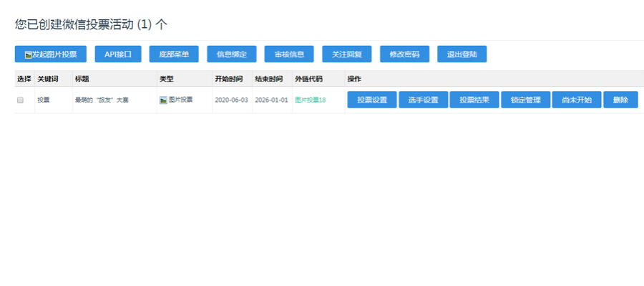The image size is (644, 286).
Task: Click the 删除 button
Action: pos(620,100)
